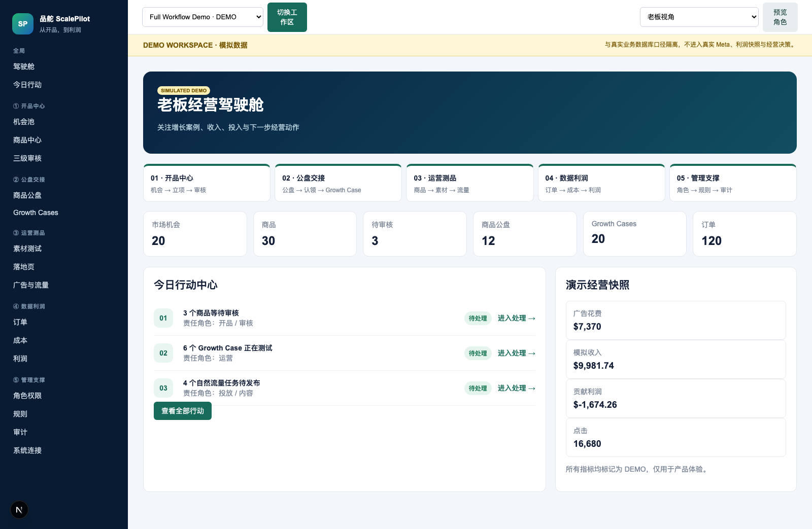Click the 市场机会 20 stat card

[195, 234]
